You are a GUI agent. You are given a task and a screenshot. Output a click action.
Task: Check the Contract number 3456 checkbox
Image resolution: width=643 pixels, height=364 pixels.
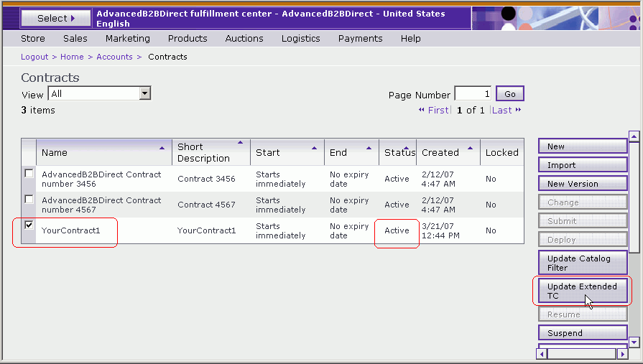29,174
